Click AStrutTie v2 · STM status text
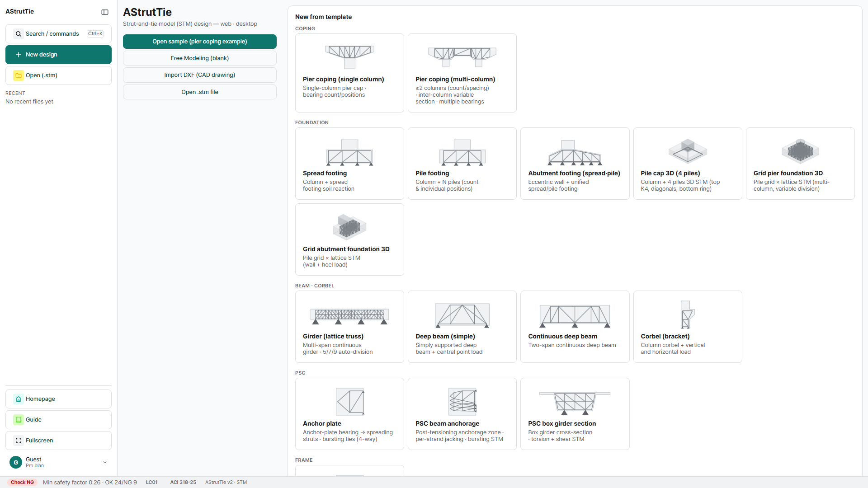Viewport: 868px width, 488px height. [x=226, y=483]
